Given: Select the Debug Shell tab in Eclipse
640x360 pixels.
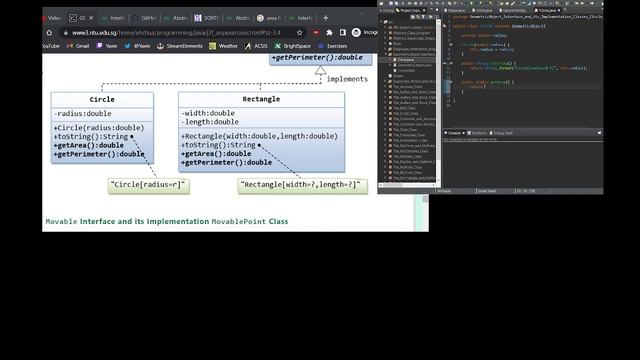Looking at the screenshot, I should (x=501, y=133).
